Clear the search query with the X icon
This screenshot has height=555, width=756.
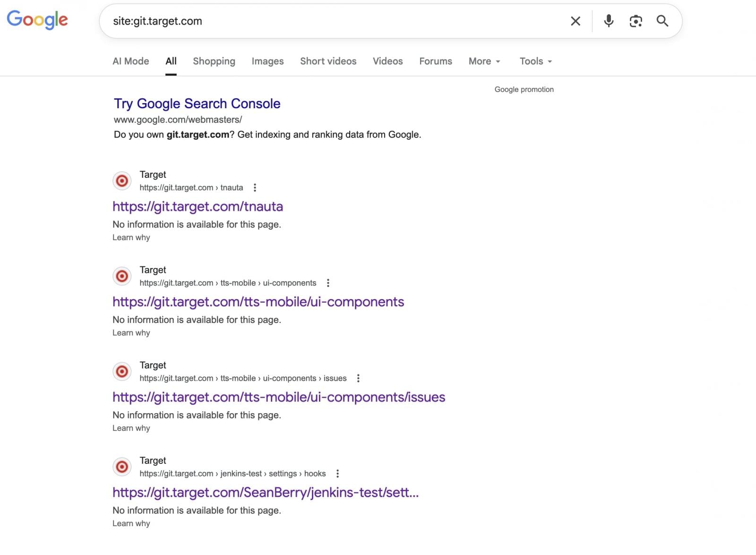[x=575, y=21]
